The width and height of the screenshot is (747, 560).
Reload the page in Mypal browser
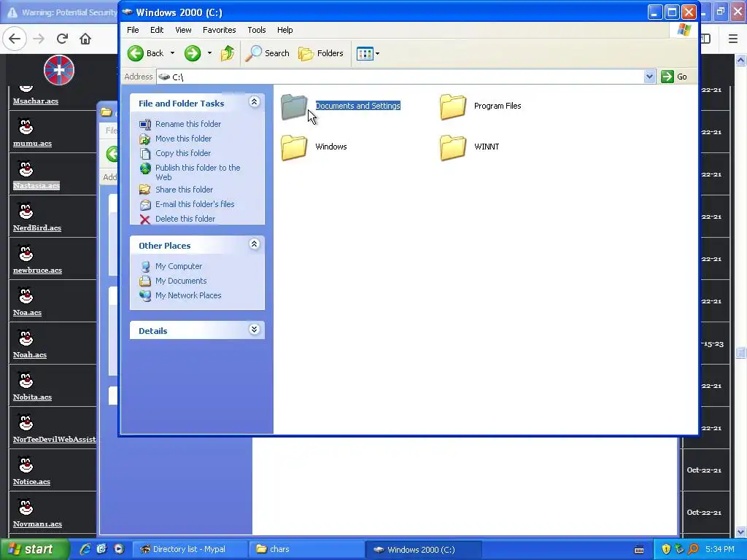[62, 39]
